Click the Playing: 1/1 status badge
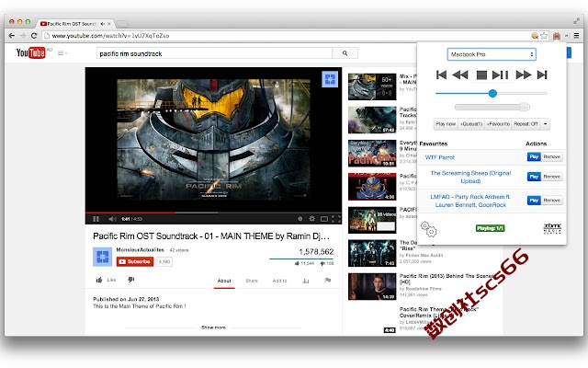 490,228
